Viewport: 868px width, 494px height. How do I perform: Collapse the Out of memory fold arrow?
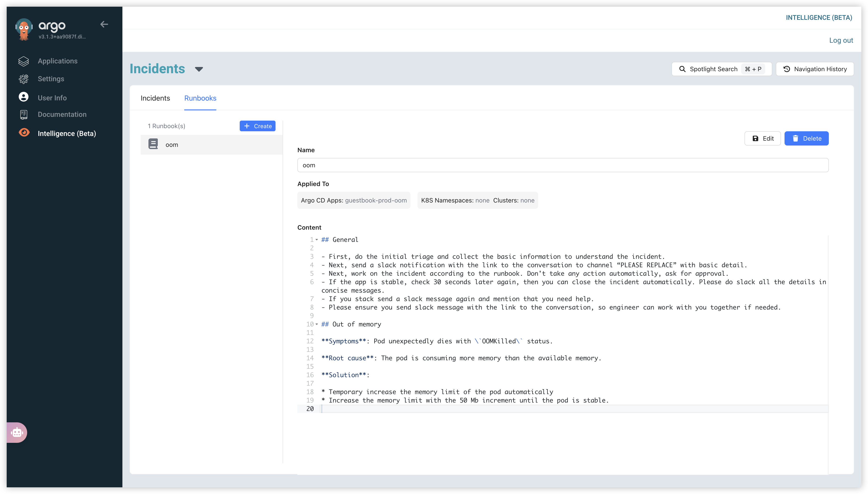point(317,324)
